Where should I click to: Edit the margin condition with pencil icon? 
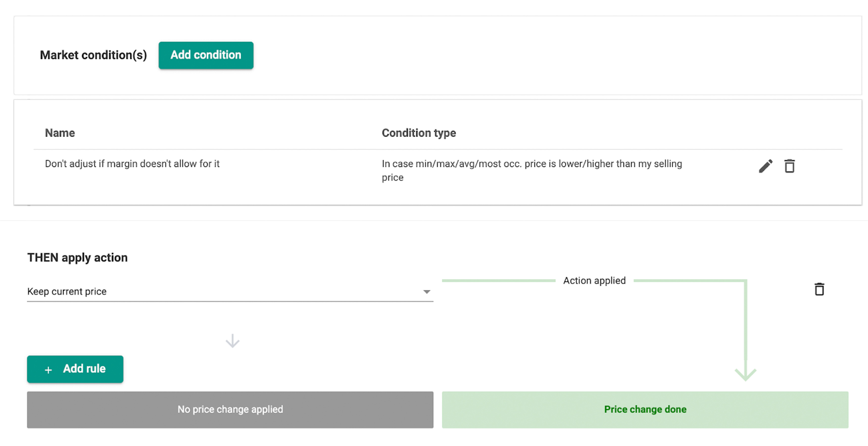point(765,166)
